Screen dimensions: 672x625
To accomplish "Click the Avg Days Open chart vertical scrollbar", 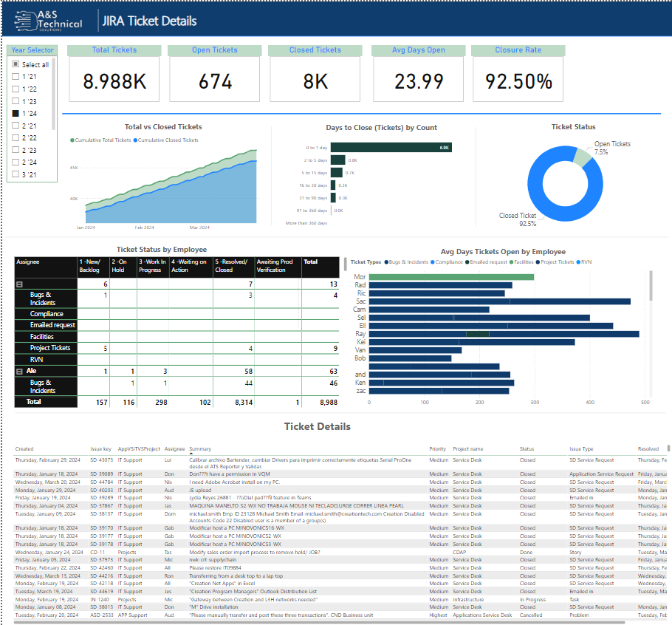I will pyautogui.click(x=651, y=285).
